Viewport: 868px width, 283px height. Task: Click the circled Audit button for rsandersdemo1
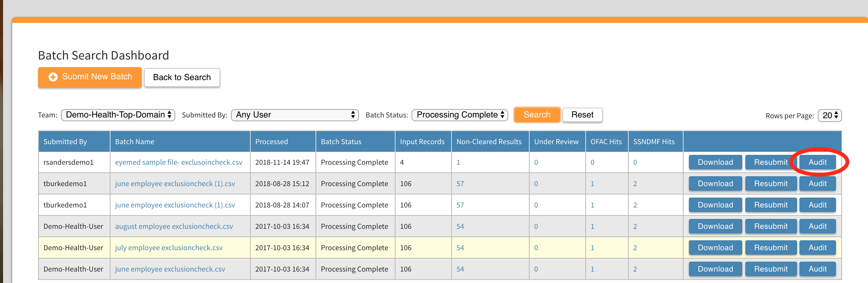817,162
